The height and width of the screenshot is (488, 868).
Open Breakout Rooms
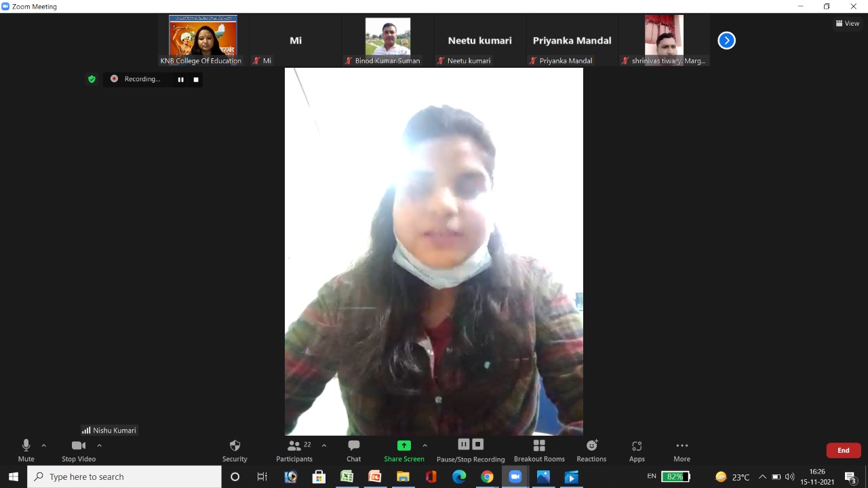(x=539, y=451)
